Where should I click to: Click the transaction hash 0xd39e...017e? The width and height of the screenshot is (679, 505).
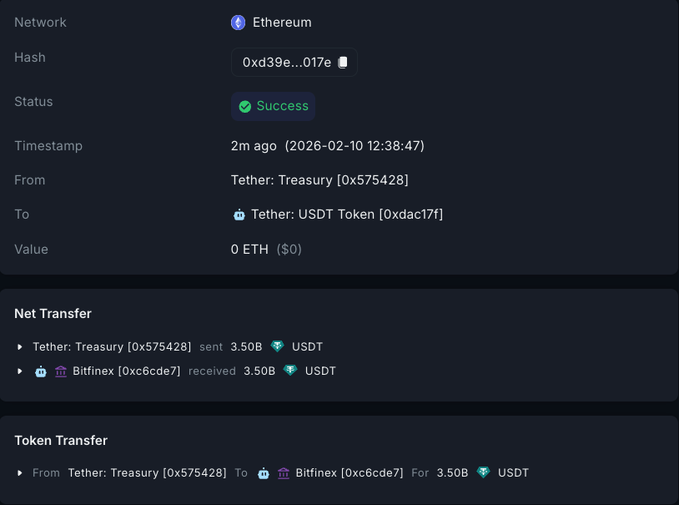(x=286, y=62)
